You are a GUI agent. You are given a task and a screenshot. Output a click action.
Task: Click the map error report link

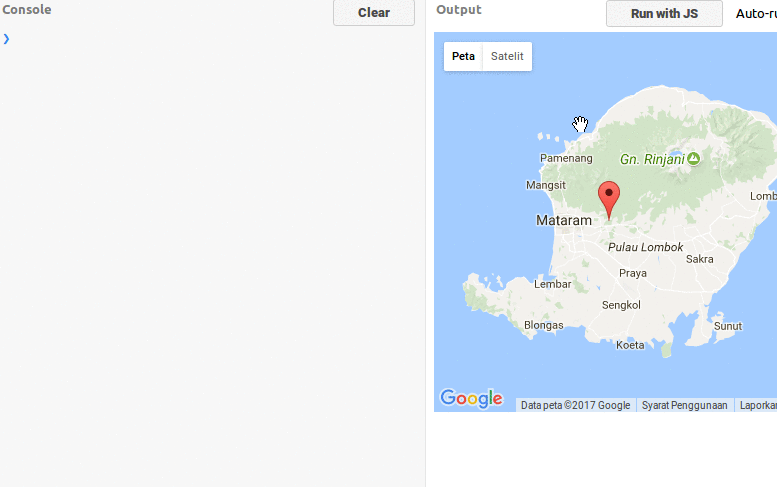pyautogui.click(x=757, y=405)
